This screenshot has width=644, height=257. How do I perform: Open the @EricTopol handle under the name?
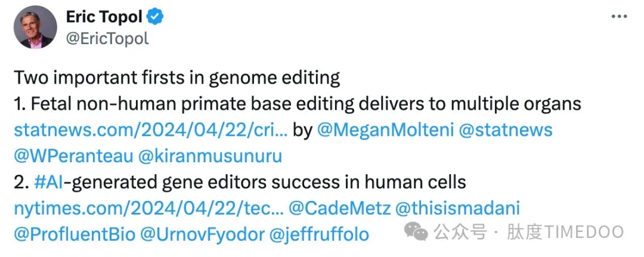[x=107, y=38]
